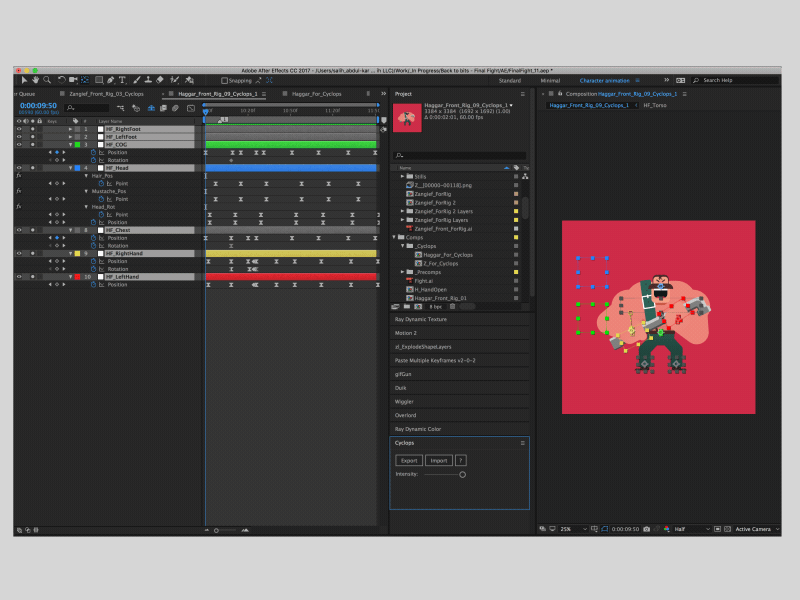
Task: Select the Type text tool
Action: 122,80
